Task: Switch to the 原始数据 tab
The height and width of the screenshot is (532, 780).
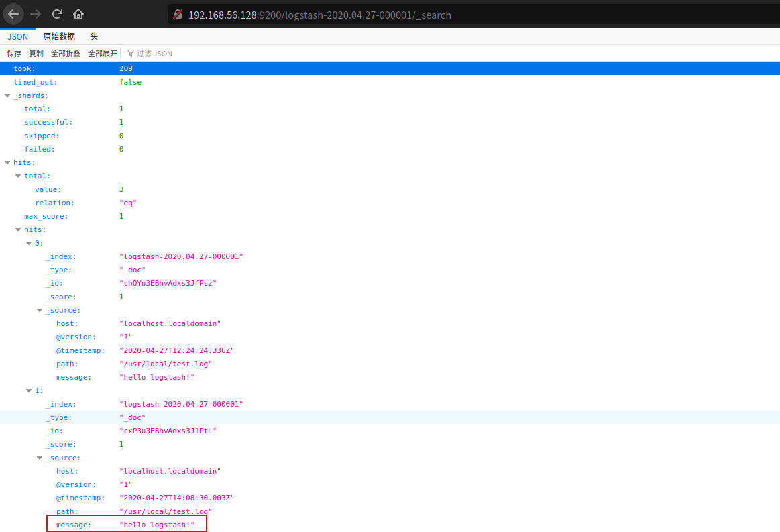Action: click(x=59, y=36)
